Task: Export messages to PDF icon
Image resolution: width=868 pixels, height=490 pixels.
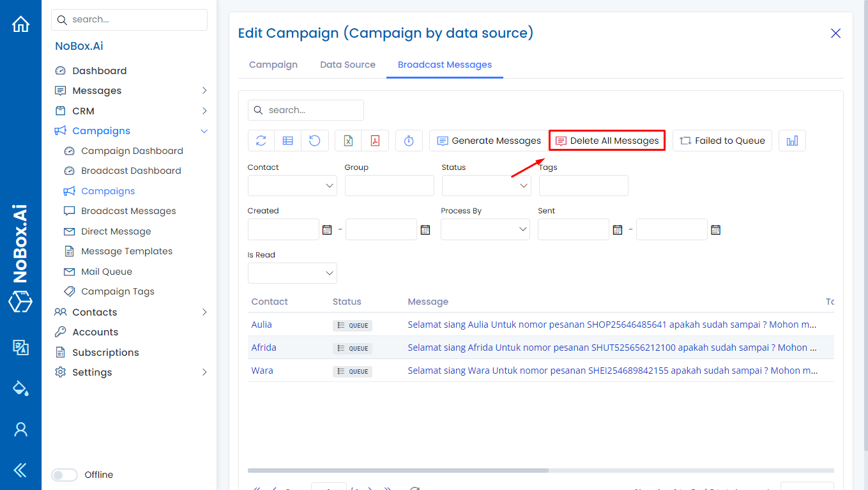Action: pos(376,141)
